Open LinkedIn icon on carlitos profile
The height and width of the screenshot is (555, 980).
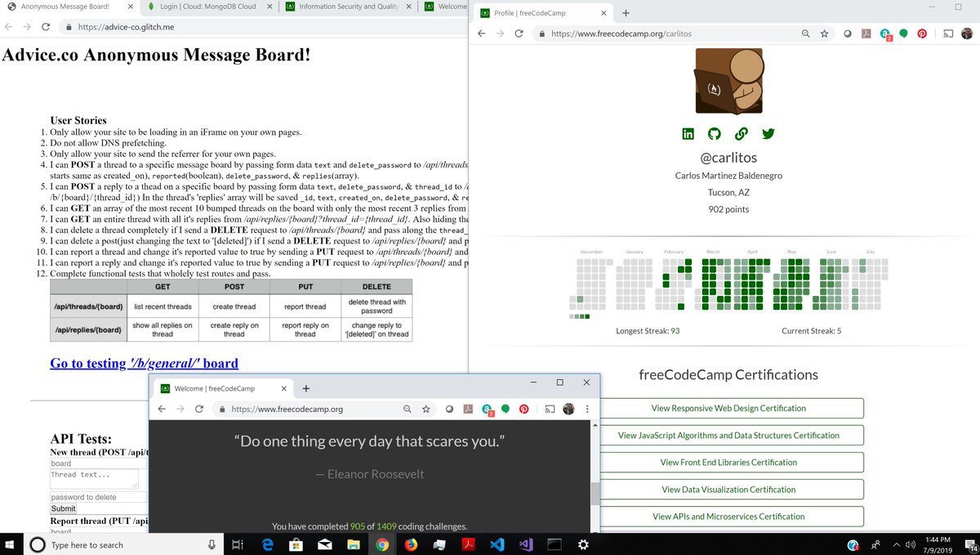(688, 134)
